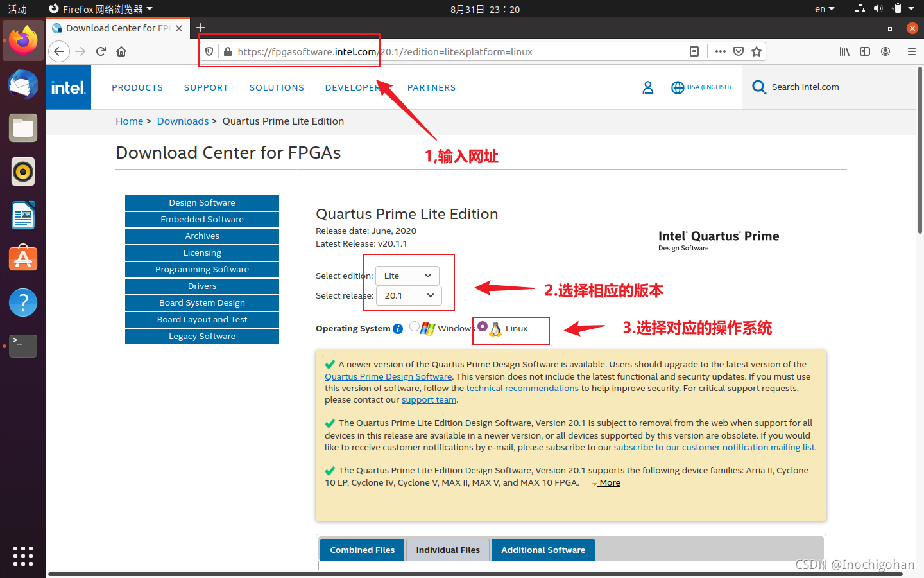Screen dimensions: 924x578
Task: Open the SUPPORT navigation menu
Action: [206, 87]
